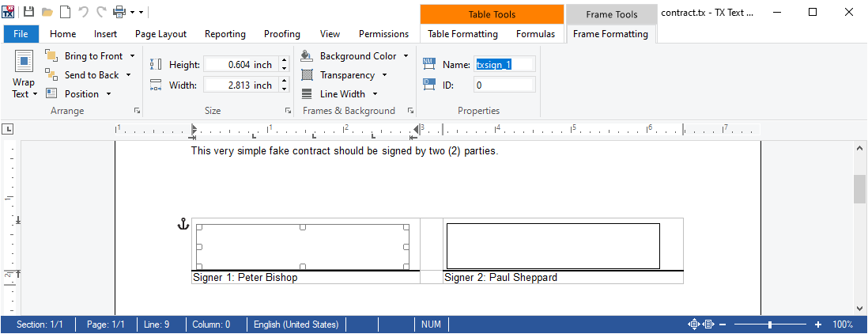868x334 pixels.
Task: Open the Permissions tab
Action: click(x=383, y=34)
